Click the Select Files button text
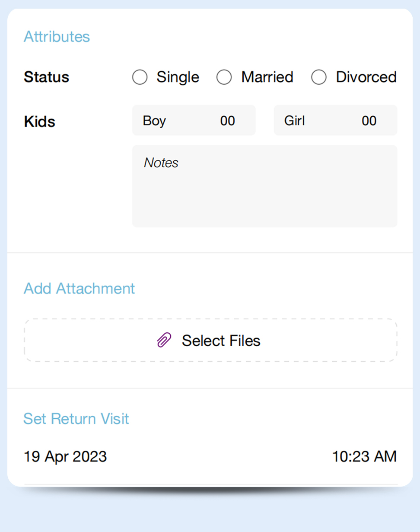Screen dimensions: 420x532 click(221, 341)
